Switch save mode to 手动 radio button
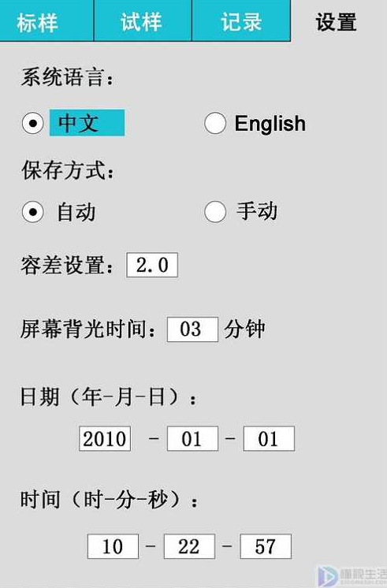The height and width of the screenshot is (588, 387). (x=215, y=212)
